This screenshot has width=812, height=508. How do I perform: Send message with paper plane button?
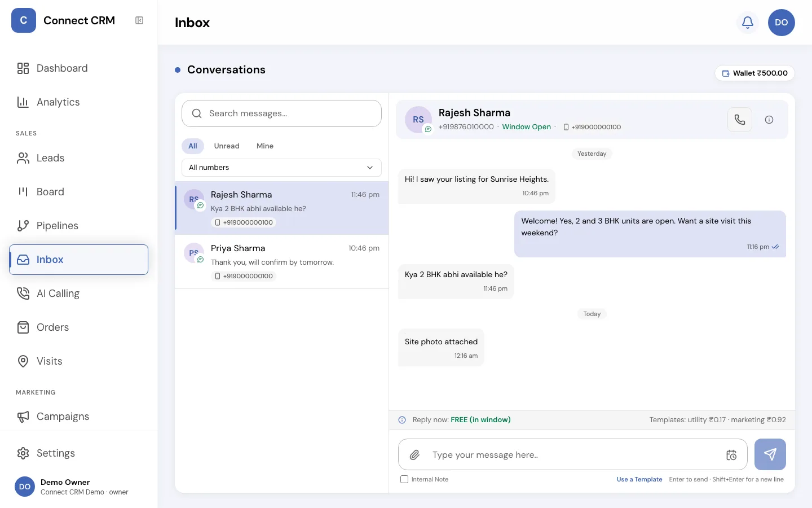(770, 454)
